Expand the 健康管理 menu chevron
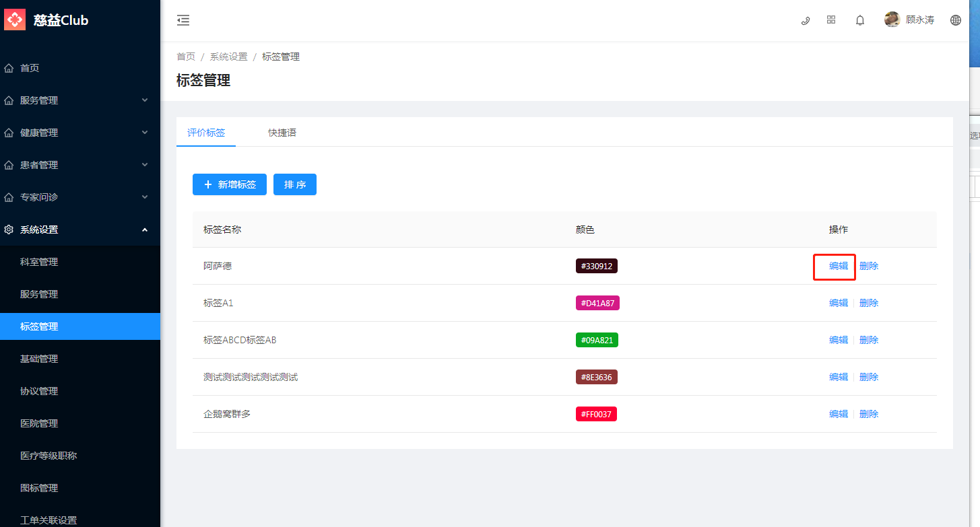Screen dimensions: 980x527 coord(145,133)
